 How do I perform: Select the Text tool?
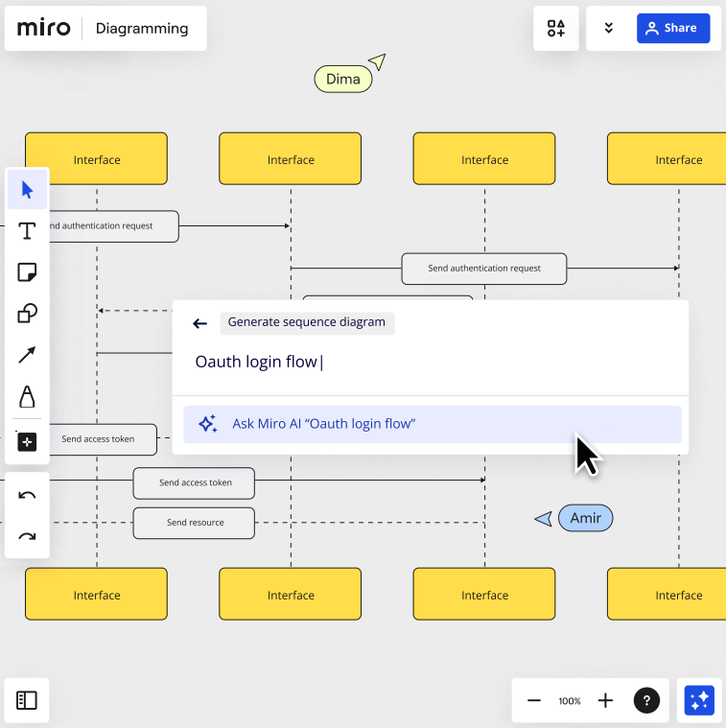tap(27, 231)
